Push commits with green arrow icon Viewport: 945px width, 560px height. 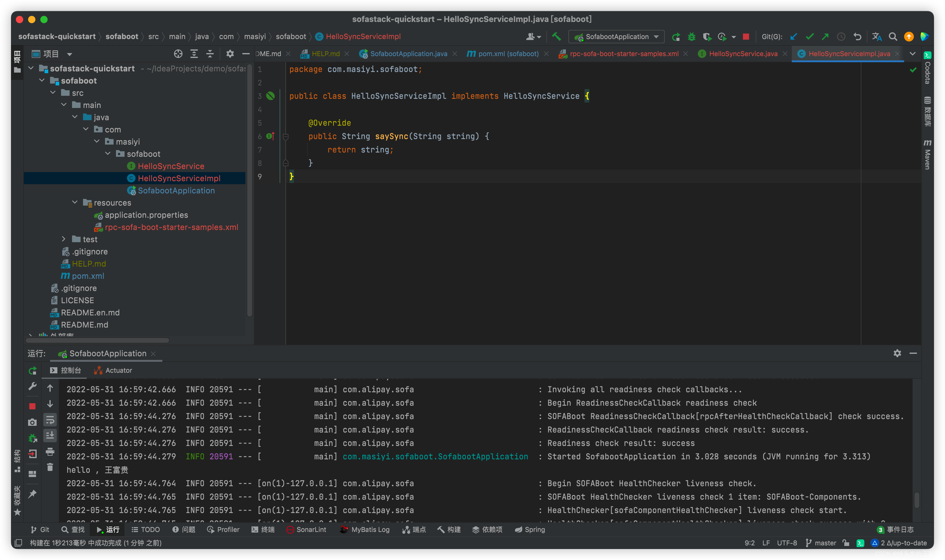click(x=825, y=37)
